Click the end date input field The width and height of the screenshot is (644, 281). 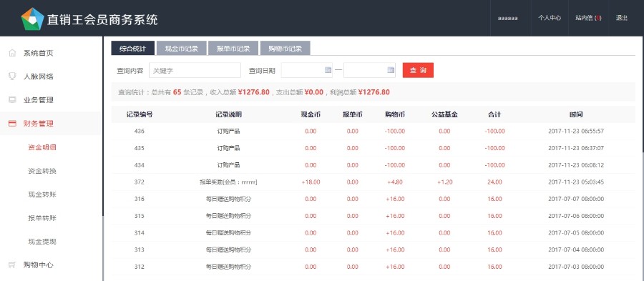pos(370,70)
